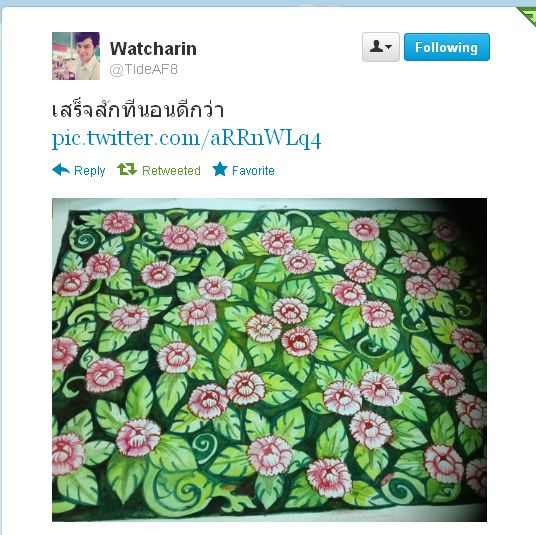536x535 pixels.
Task: Click the @TideAF8 username handle
Action: click(144, 69)
